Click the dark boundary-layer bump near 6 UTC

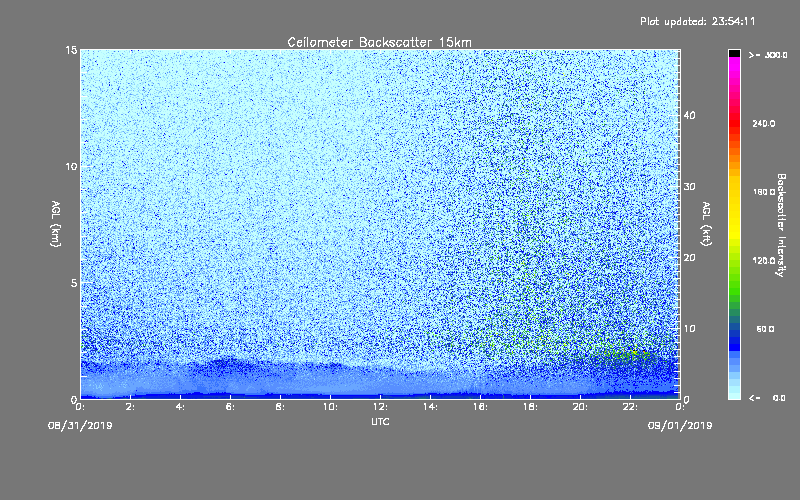pos(230,364)
